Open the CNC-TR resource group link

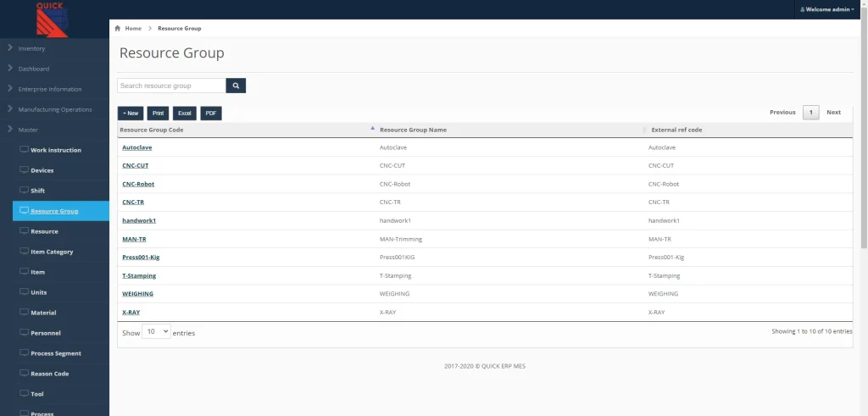133,202
